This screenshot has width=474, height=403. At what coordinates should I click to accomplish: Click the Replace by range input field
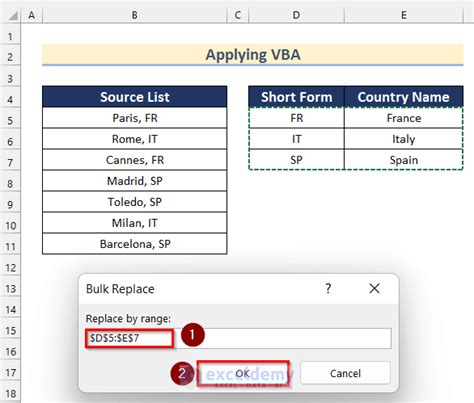238,338
